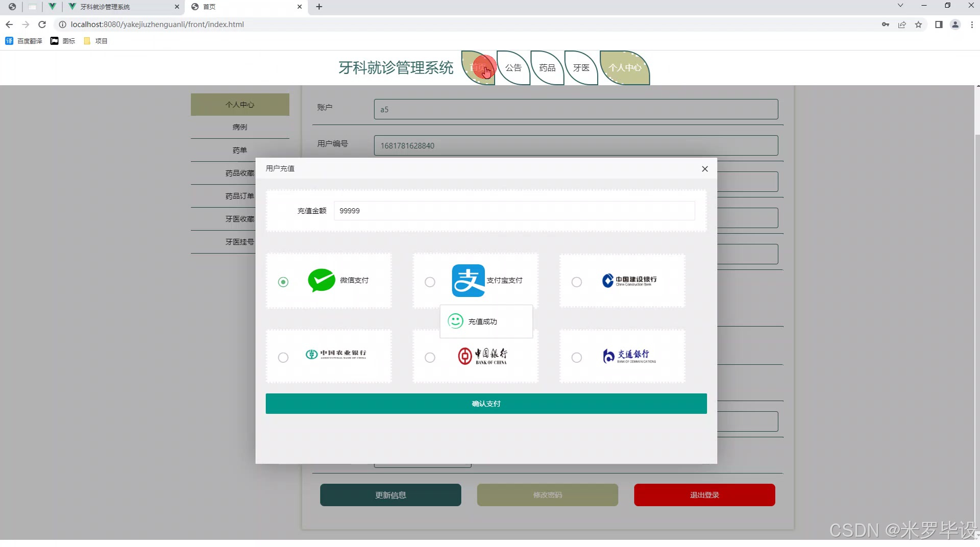Open the tab search dropdown arrow
The width and height of the screenshot is (980, 547).
(x=900, y=6)
